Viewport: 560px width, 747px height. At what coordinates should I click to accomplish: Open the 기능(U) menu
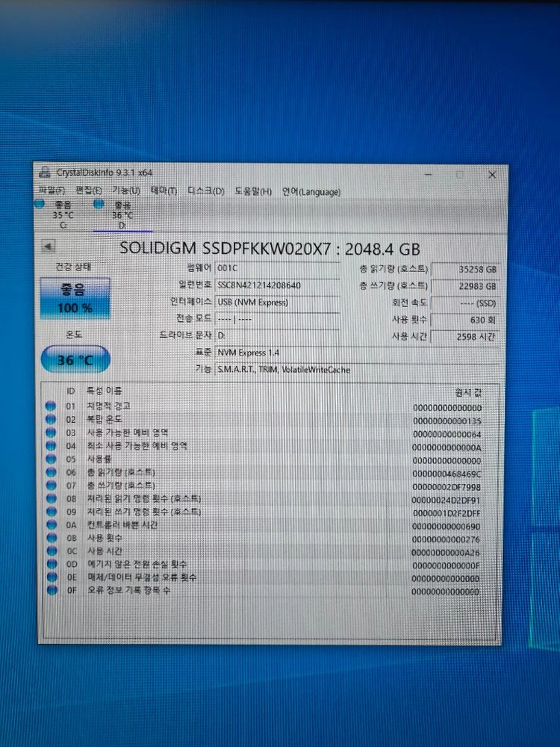(x=126, y=190)
